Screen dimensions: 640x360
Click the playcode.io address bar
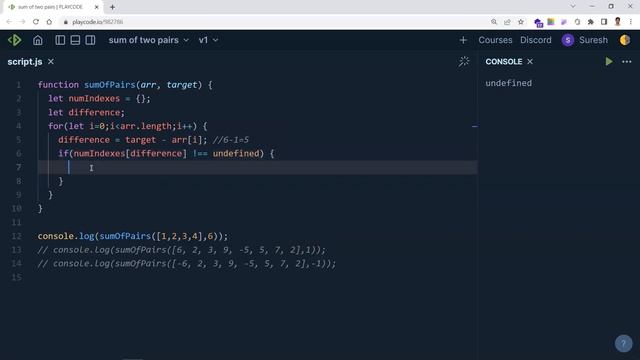pyautogui.click(x=273, y=22)
